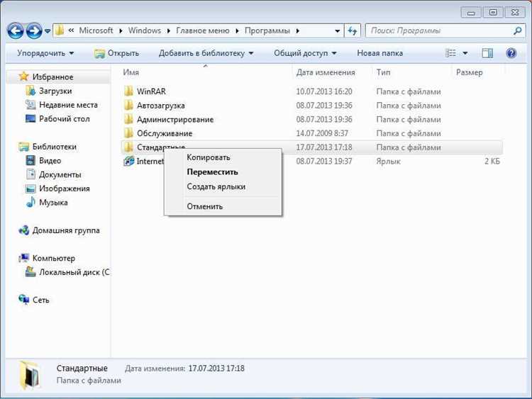Open the Видео library
This screenshot has height=399, width=532.
click(50, 161)
